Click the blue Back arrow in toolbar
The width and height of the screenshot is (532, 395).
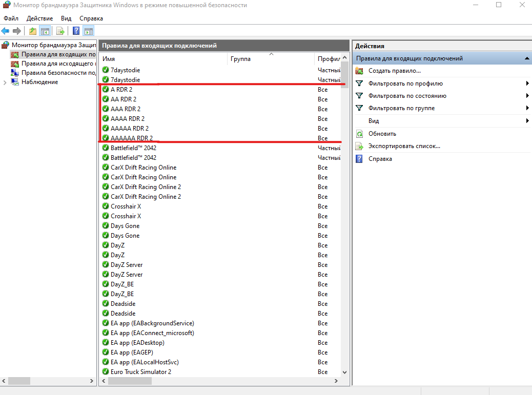point(5,31)
